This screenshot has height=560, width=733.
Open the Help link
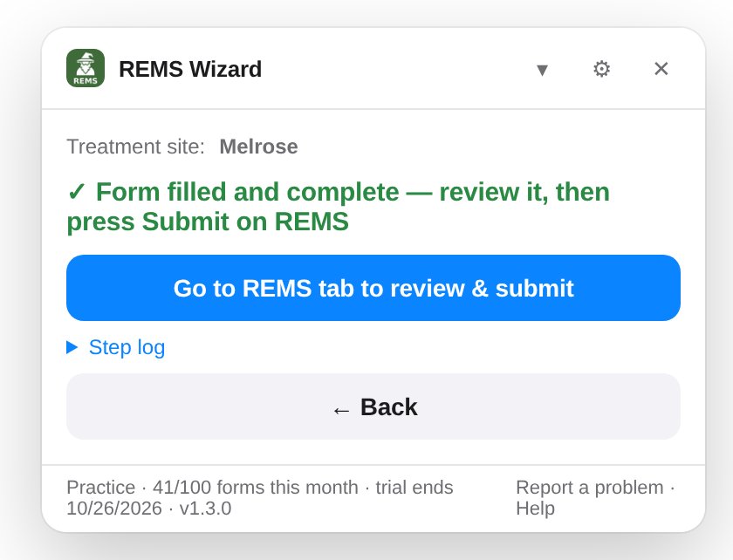[x=535, y=509]
